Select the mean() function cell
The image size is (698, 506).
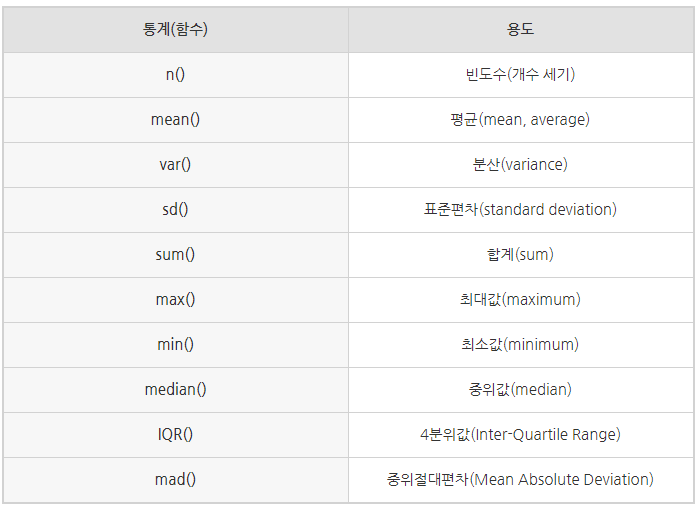175,120
